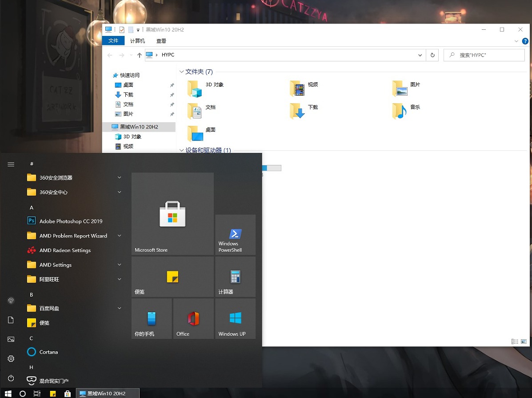The height and width of the screenshot is (398, 532).
Task: Open the quick access toolbar customize dropdown
Action: (x=138, y=30)
